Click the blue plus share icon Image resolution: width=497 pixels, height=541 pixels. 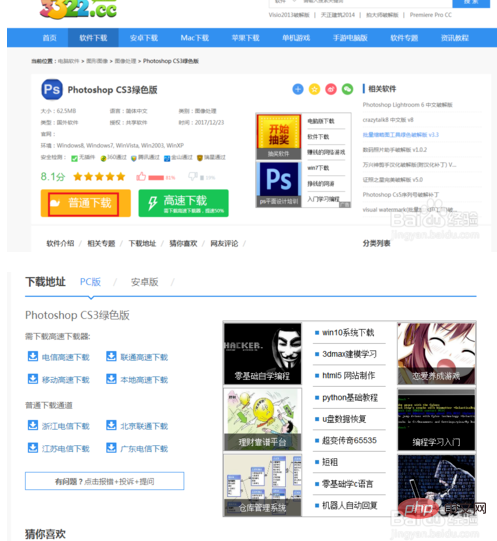point(298,89)
